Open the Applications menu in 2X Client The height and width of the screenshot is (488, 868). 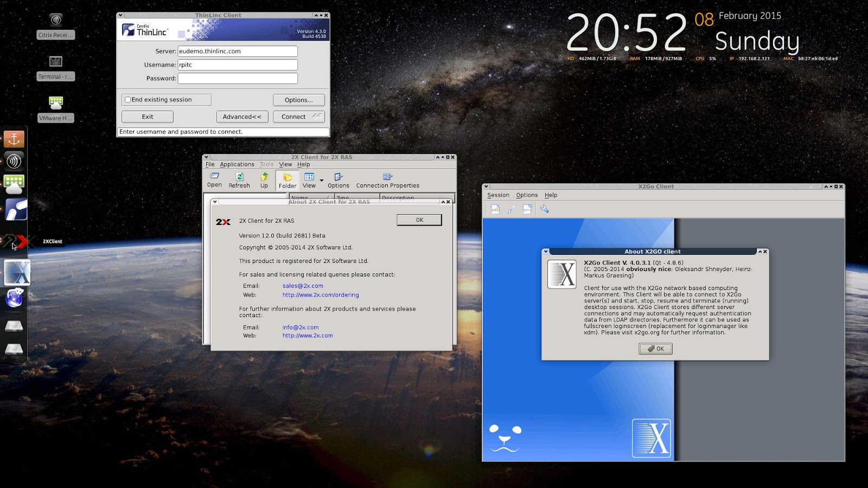[237, 164]
